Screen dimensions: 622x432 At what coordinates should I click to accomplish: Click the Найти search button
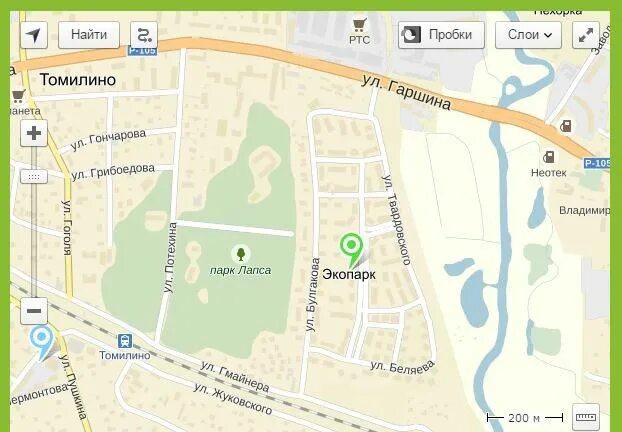[x=89, y=35]
